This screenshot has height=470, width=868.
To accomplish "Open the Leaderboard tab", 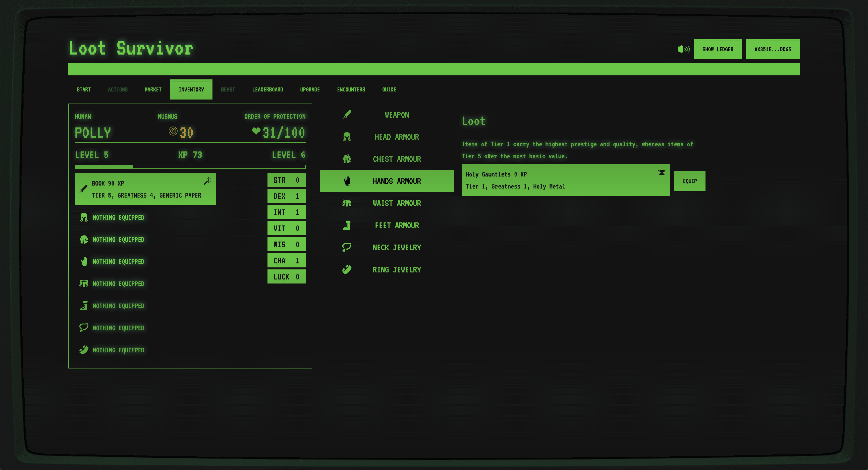I will (267, 89).
